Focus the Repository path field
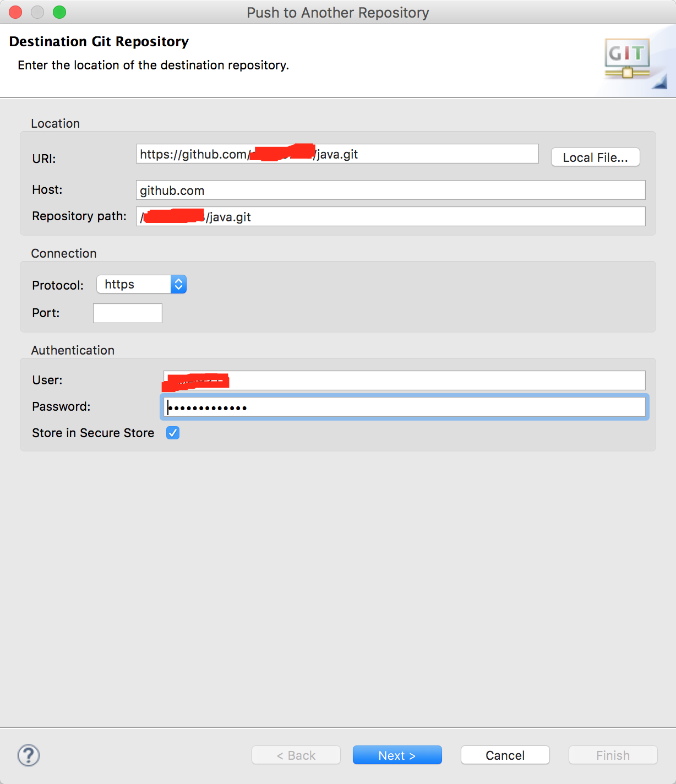This screenshot has height=784, width=676. (x=390, y=216)
